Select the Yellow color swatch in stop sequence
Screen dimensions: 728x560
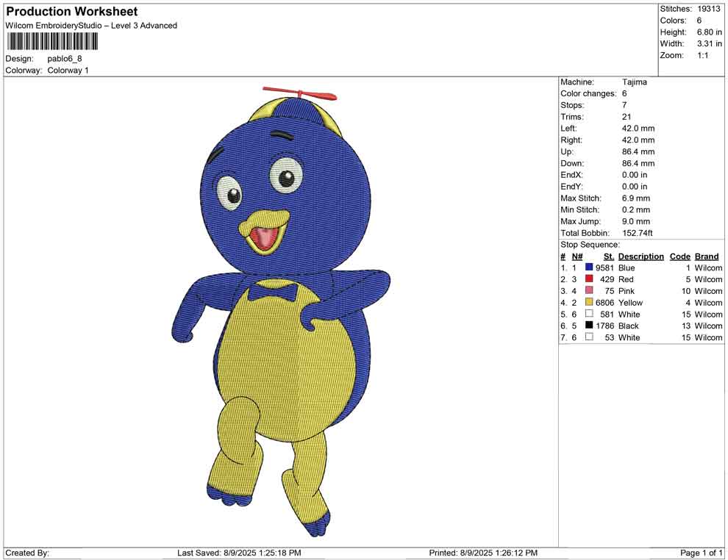[589, 302]
